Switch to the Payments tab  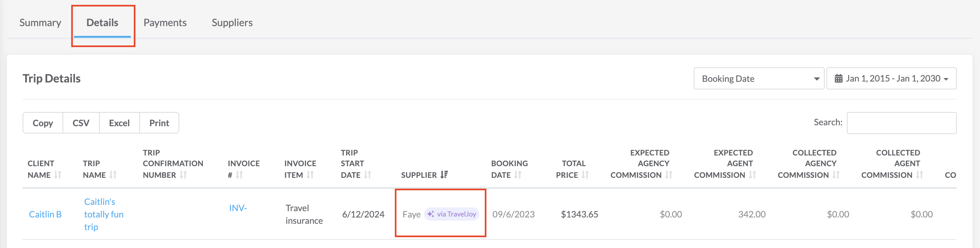click(x=165, y=22)
